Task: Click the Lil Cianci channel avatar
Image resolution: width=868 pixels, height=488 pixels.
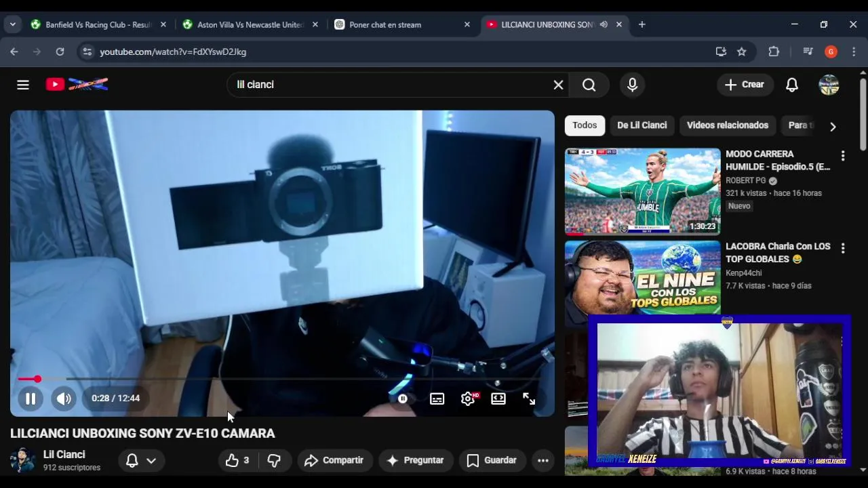Action: pos(22,460)
